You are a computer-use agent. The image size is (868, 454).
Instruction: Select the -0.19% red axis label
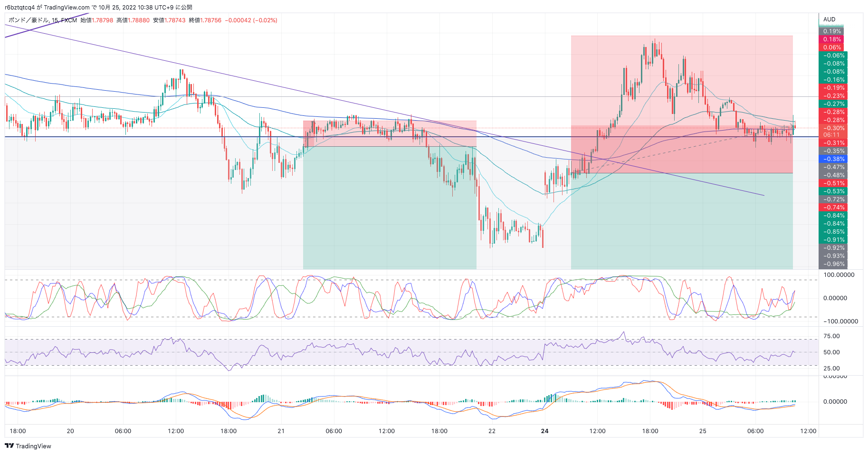[834, 88]
